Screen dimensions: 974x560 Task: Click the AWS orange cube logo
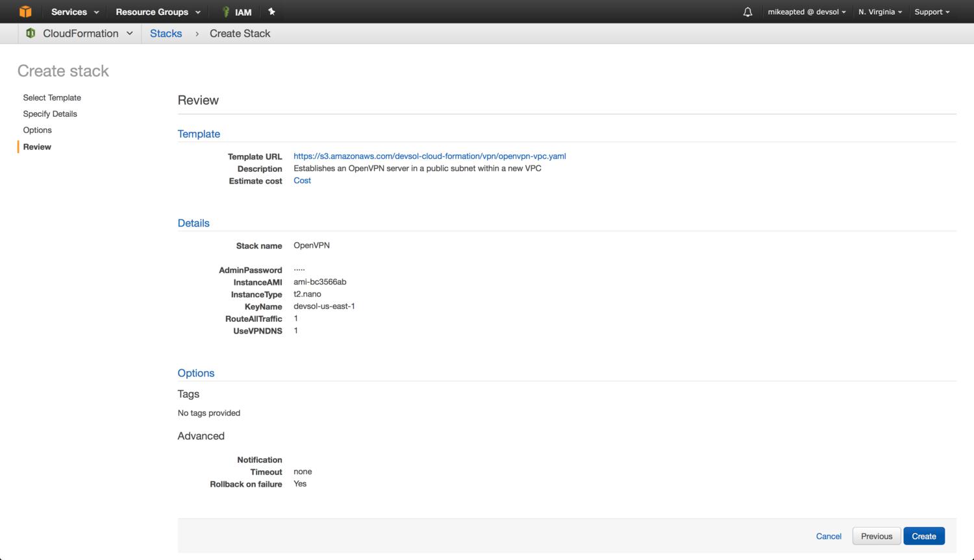click(x=25, y=12)
